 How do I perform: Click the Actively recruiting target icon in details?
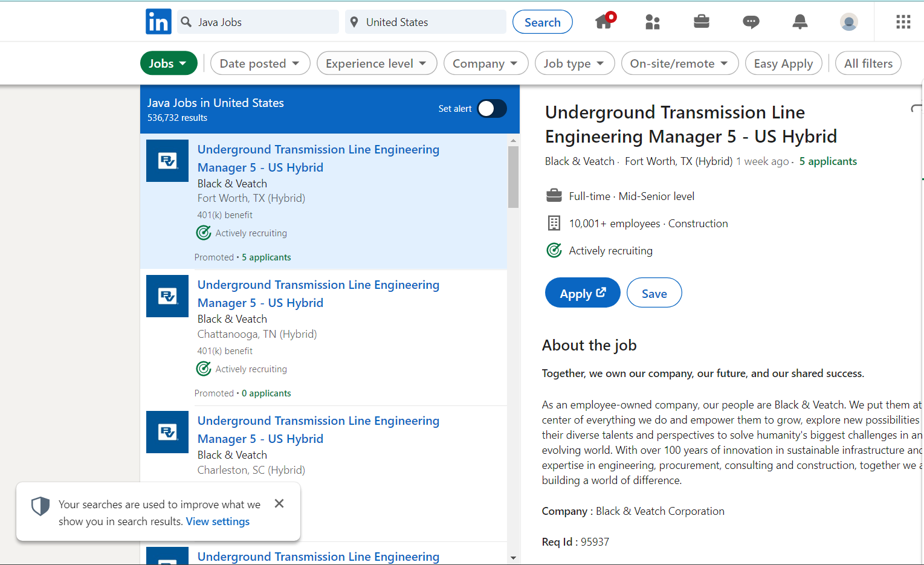(554, 250)
